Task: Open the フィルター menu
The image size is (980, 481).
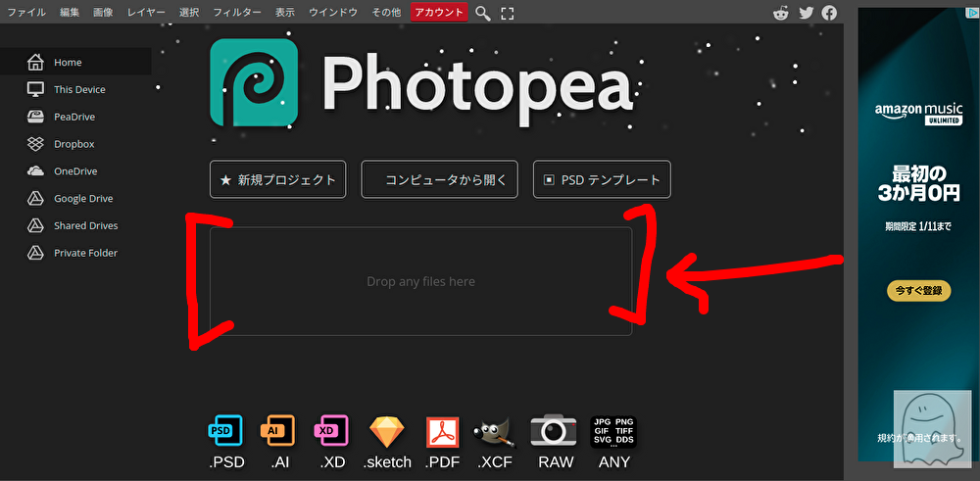Action: [237, 12]
